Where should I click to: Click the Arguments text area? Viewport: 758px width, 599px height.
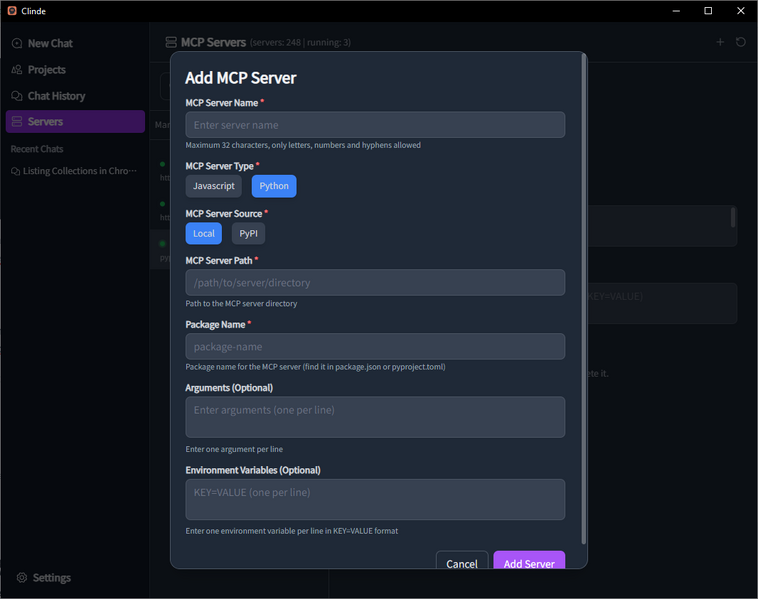pos(375,417)
